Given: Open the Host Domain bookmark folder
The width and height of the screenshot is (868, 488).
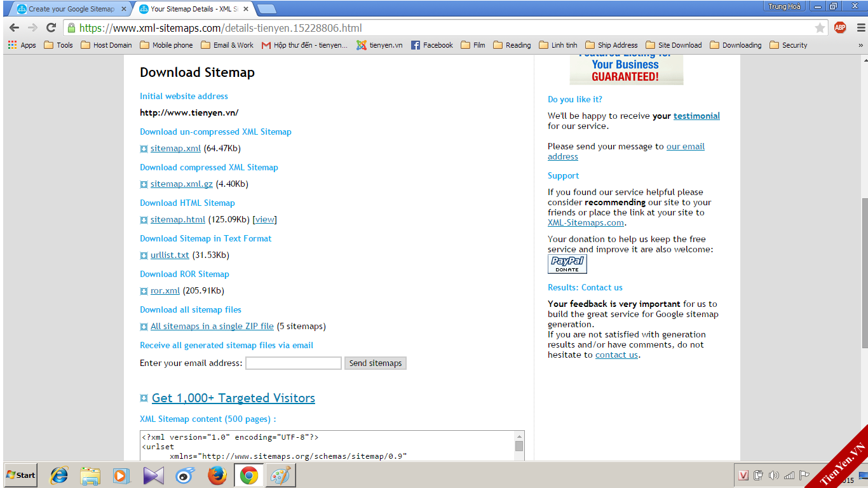Looking at the screenshot, I should (106, 45).
